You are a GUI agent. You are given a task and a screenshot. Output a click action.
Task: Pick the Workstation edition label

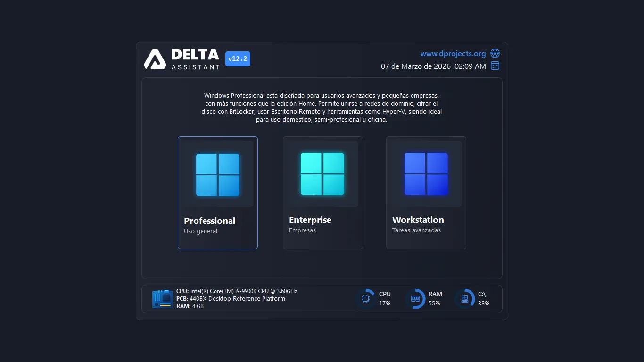coord(418,220)
